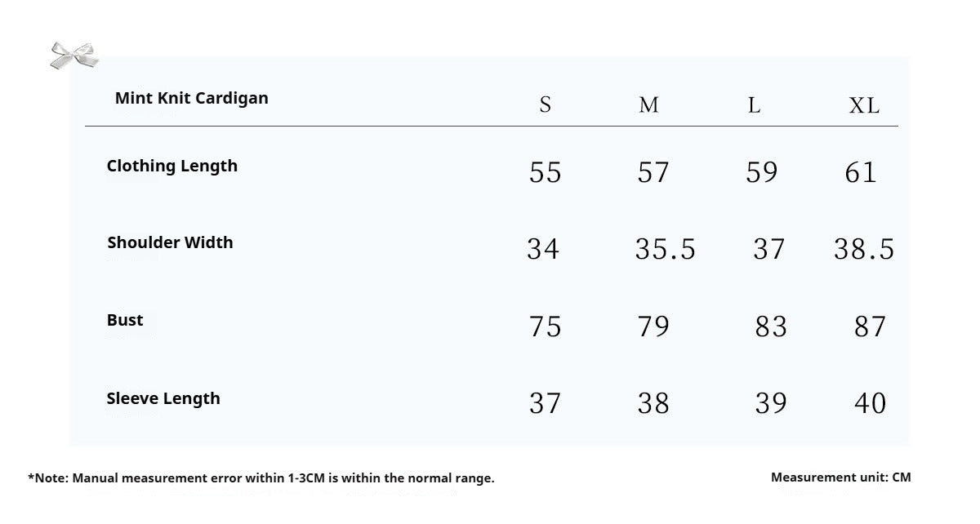This screenshot has width=980, height=524.
Task: Select the L size column header
Action: (754, 105)
